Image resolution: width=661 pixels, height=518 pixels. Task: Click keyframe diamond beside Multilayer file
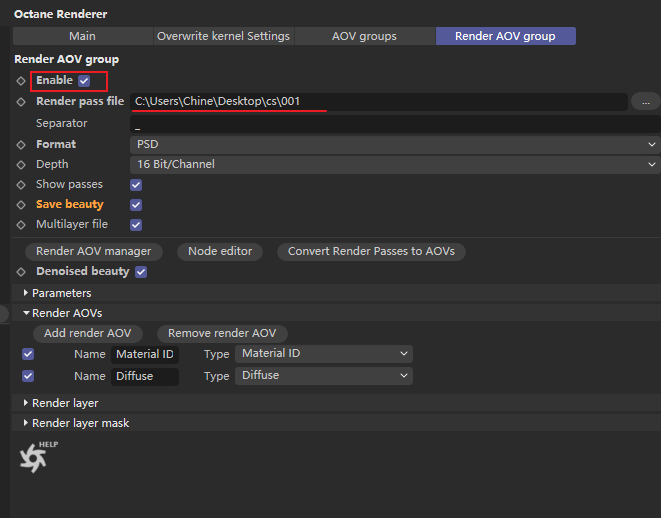(x=21, y=225)
